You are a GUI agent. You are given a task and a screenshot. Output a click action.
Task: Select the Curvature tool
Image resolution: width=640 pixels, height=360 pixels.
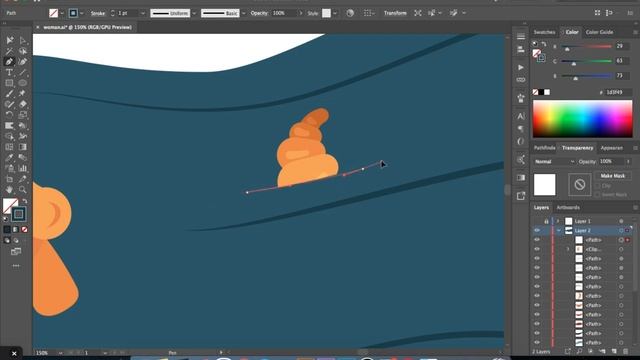pyautogui.click(x=23, y=62)
